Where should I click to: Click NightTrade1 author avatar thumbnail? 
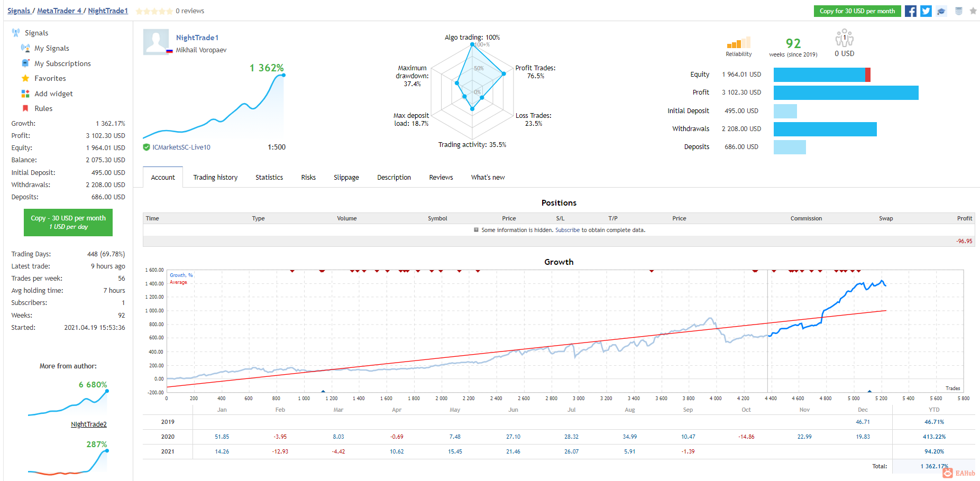[x=156, y=42]
